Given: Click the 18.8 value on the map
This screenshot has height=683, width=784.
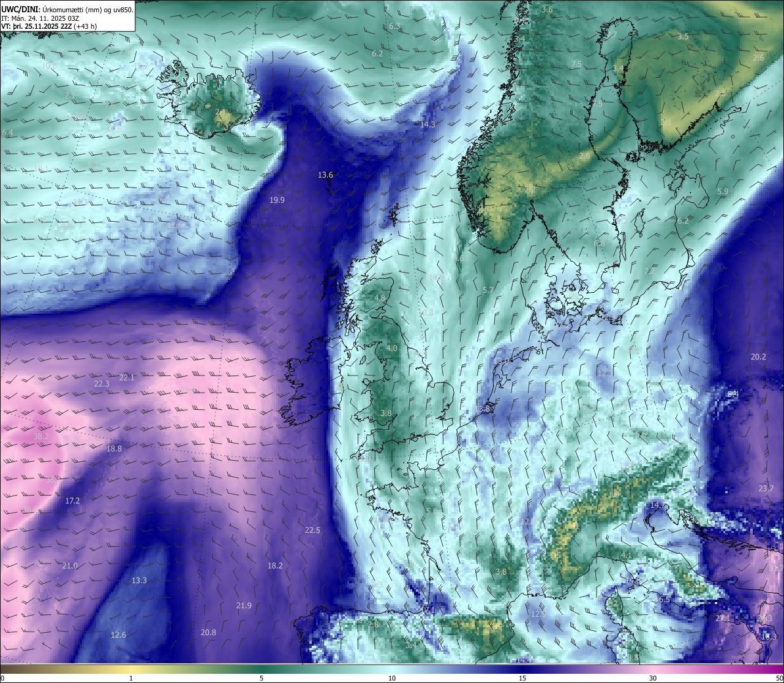Looking at the screenshot, I should pos(114,449).
